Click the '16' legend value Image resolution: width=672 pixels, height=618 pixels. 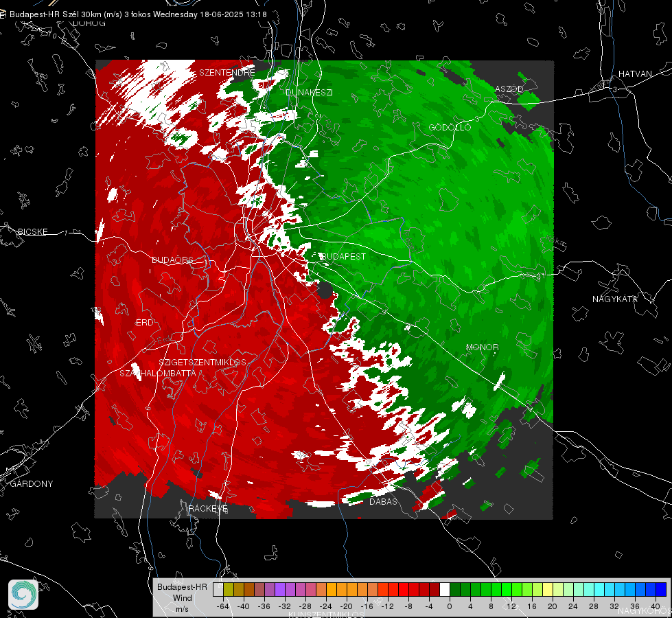tap(532, 606)
